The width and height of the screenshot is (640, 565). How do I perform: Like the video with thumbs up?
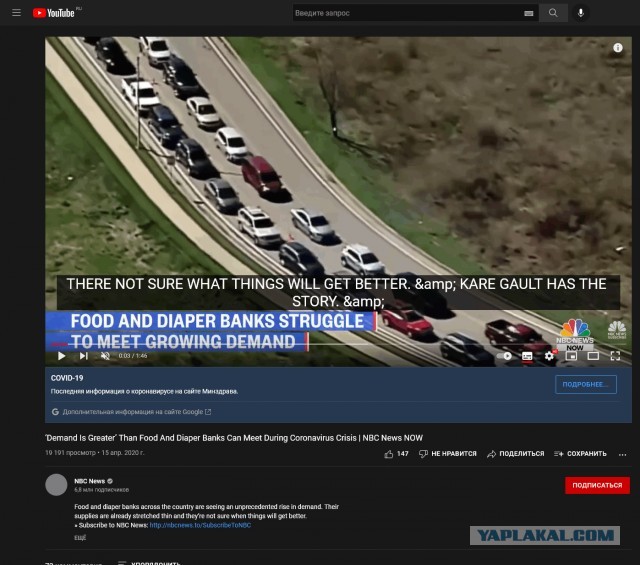(x=389, y=454)
